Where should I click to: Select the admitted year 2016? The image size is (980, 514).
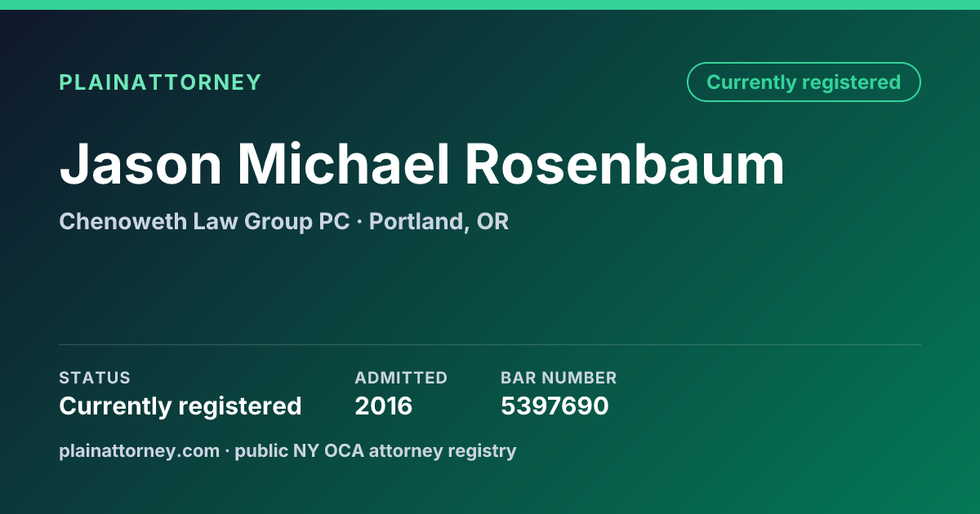[x=384, y=406]
